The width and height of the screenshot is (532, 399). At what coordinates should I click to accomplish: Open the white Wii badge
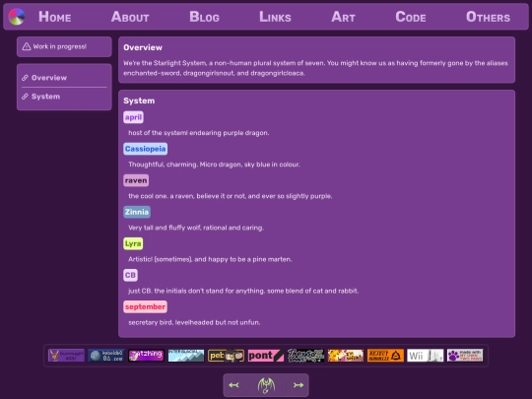[426, 356]
